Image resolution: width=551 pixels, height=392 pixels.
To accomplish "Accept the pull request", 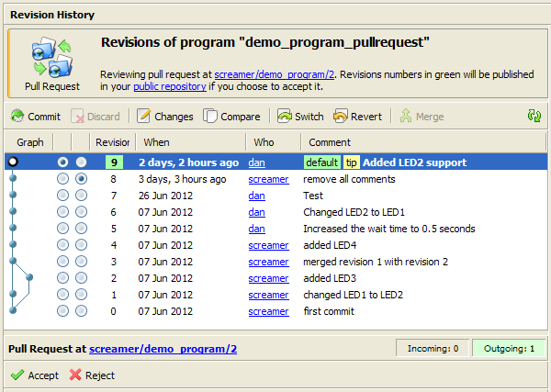I will (x=35, y=375).
